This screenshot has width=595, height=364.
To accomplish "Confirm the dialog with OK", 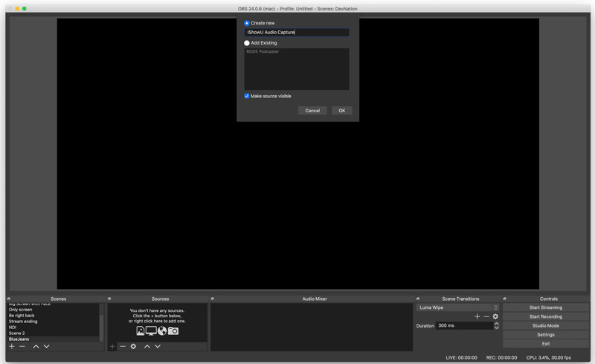I will pos(342,111).
